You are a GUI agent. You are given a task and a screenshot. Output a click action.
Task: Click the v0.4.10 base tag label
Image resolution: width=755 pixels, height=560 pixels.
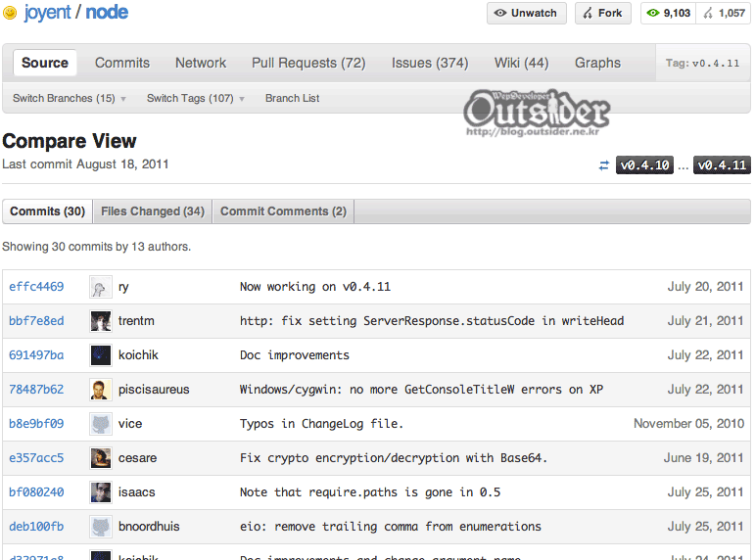(x=644, y=165)
